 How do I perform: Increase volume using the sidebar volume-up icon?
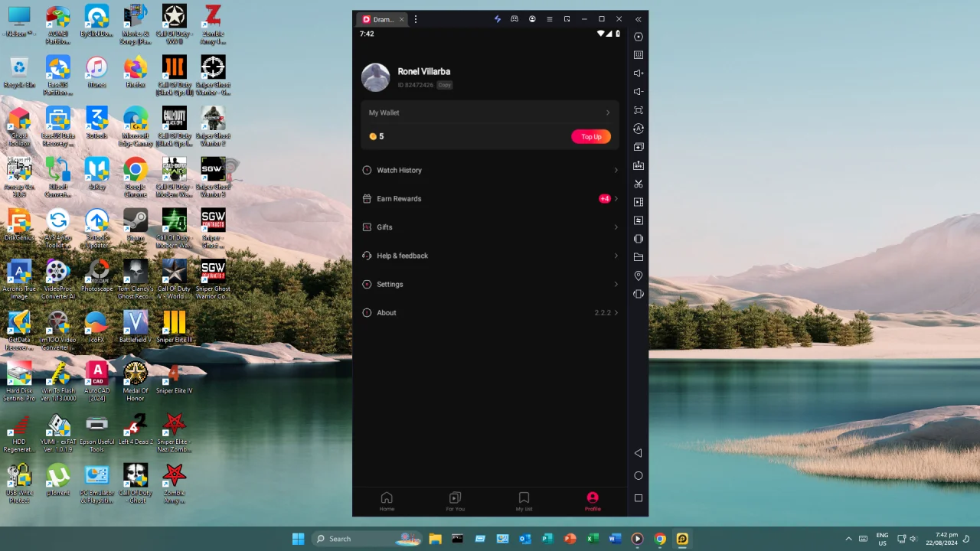639,73
